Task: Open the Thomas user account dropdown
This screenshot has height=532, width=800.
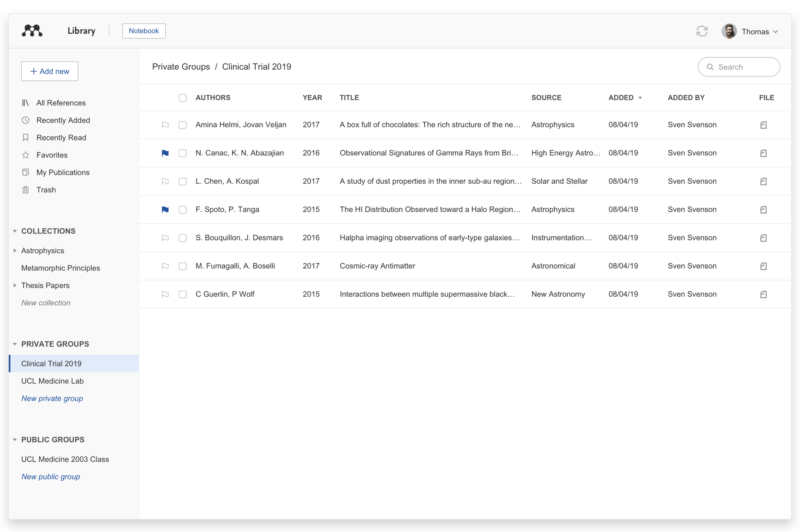Action: point(751,32)
